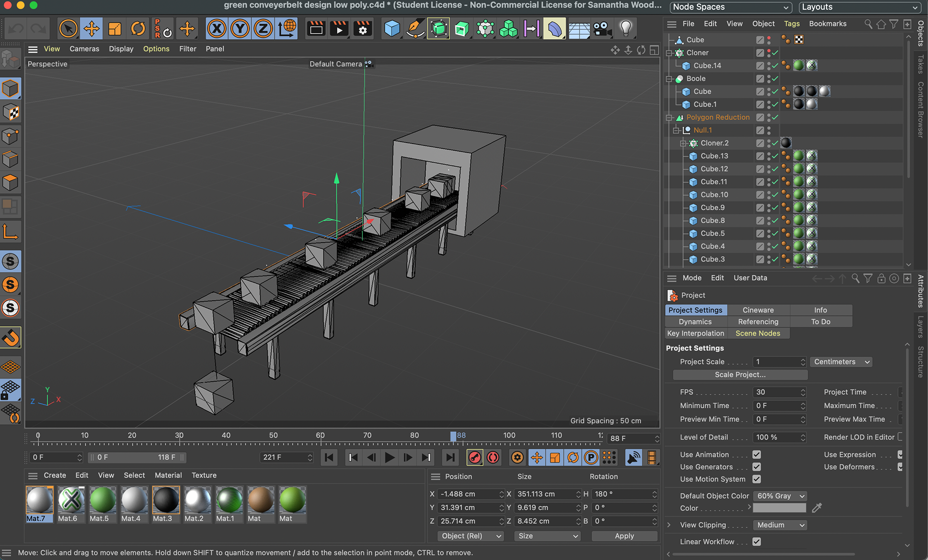Select the Spline Pen tool
This screenshot has width=928, height=560.
point(415,29)
